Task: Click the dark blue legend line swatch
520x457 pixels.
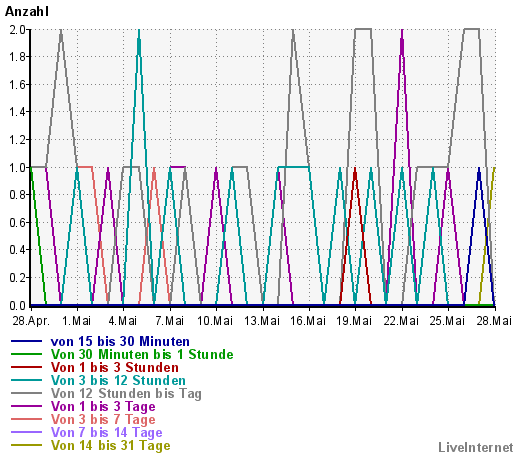Action: 27,341
